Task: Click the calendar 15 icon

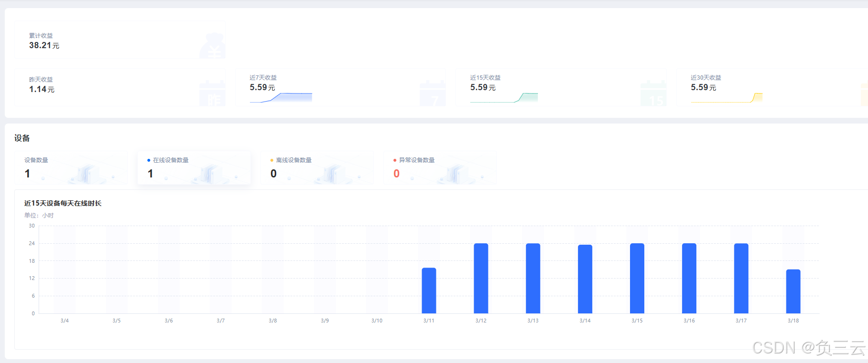Action: pyautogui.click(x=653, y=93)
